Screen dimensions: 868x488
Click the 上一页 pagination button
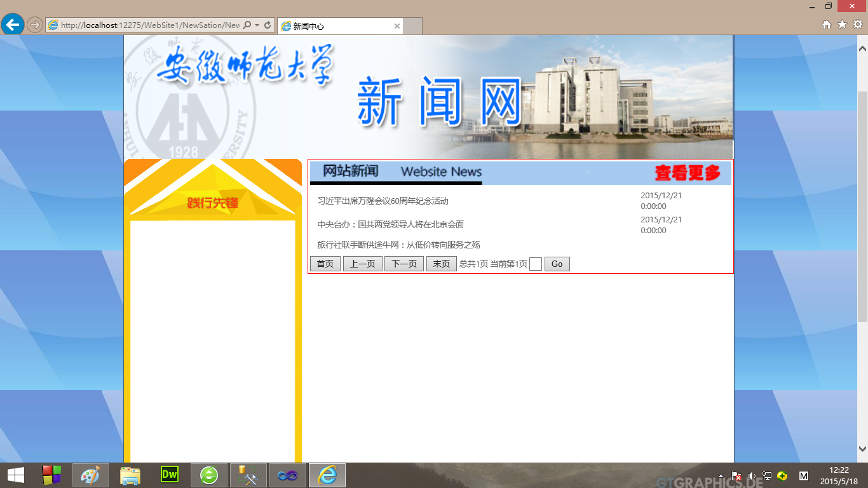tap(363, 264)
